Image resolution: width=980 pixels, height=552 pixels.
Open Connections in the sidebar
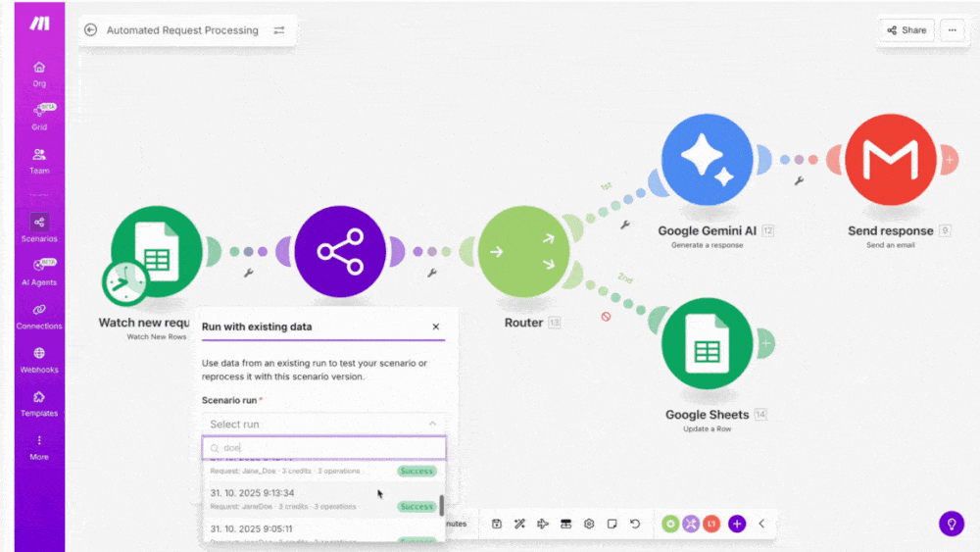pos(39,317)
